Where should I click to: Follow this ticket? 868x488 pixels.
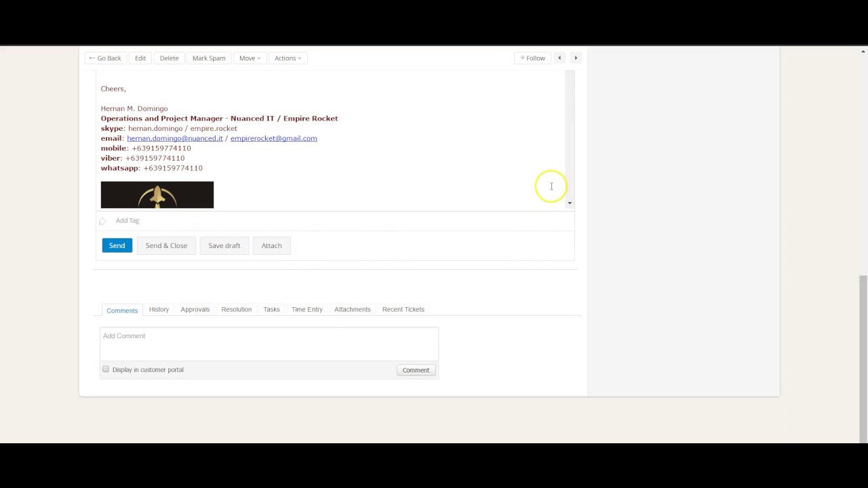coord(532,58)
